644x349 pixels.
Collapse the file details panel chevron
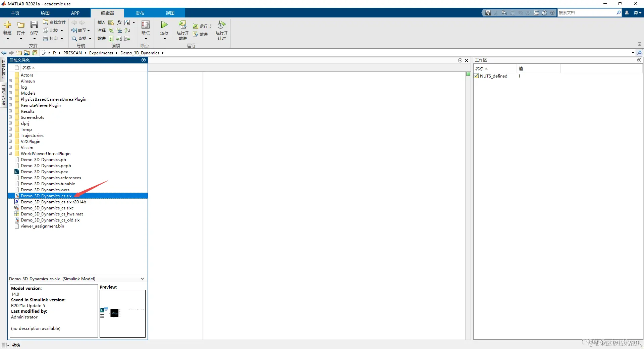pyautogui.click(x=142, y=279)
